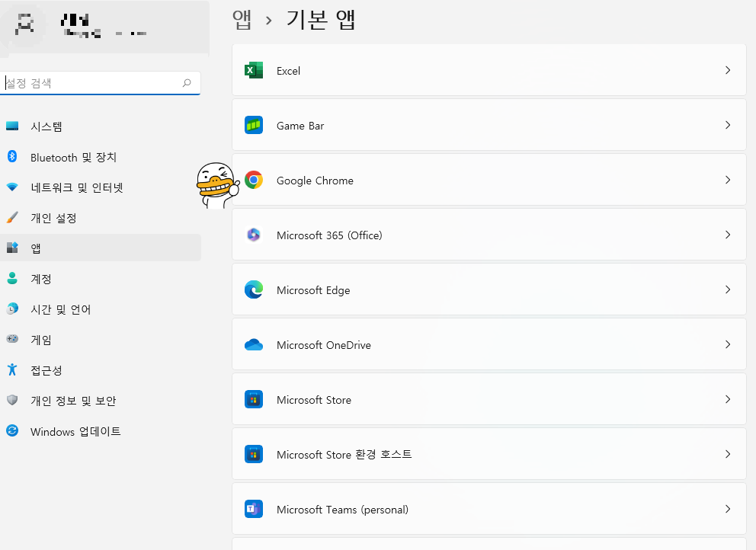Viewport: 756px width, 550px height.
Task: Go to Windows 업데이트 page
Action: [x=101, y=430]
